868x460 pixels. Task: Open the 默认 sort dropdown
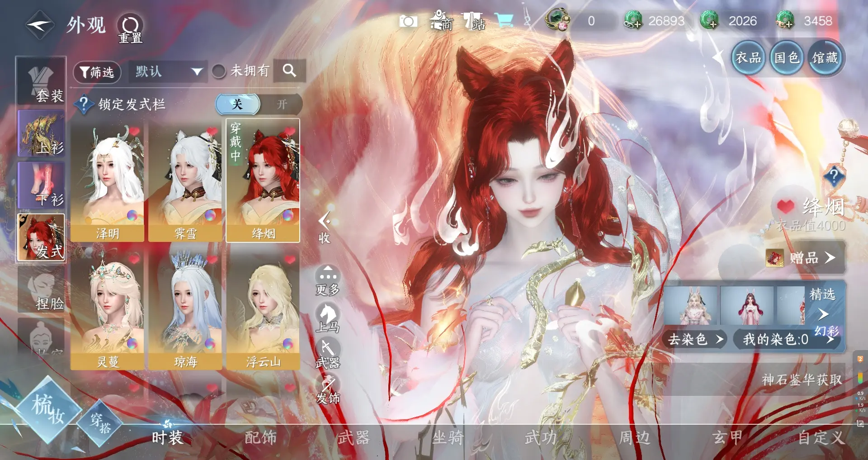pos(168,71)
